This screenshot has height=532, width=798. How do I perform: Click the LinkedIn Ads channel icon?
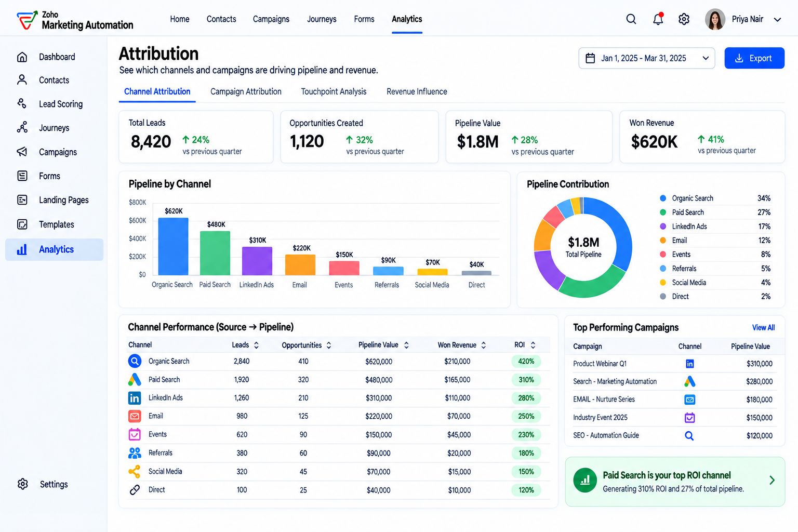[x=135, y=398]
